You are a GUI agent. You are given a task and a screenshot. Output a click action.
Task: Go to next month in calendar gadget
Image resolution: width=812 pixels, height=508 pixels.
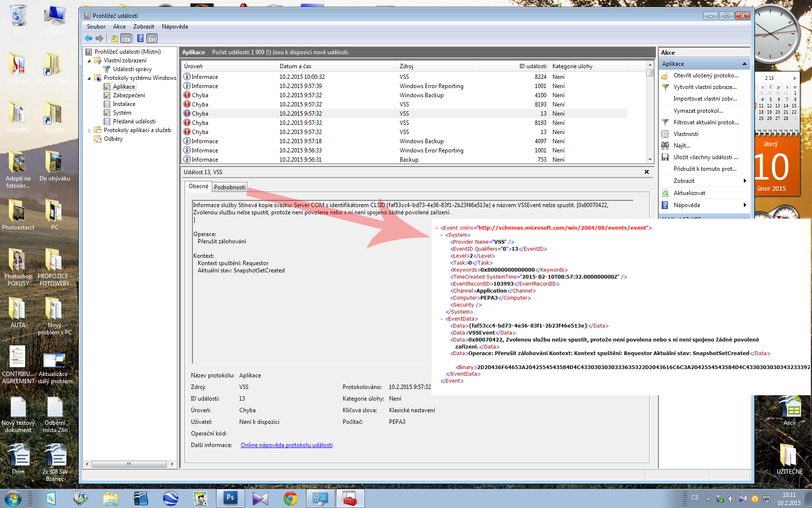click(x=795, y=78)
